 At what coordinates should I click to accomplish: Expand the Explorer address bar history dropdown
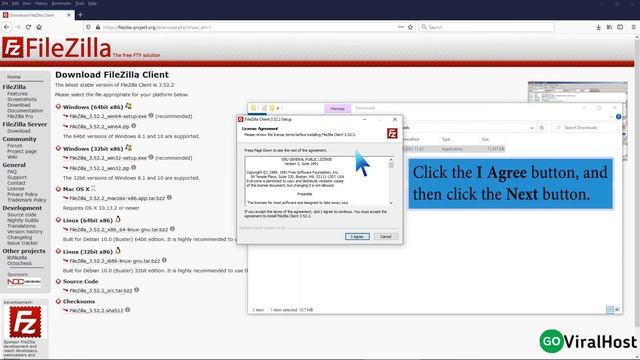pos(531,128)
